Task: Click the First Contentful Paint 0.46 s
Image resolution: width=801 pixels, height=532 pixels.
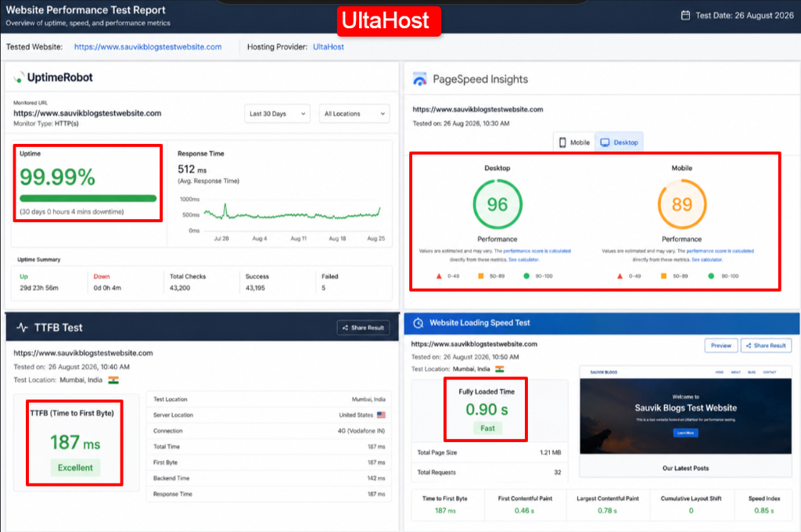Action: pyautogui.click(x=524, y=511)
